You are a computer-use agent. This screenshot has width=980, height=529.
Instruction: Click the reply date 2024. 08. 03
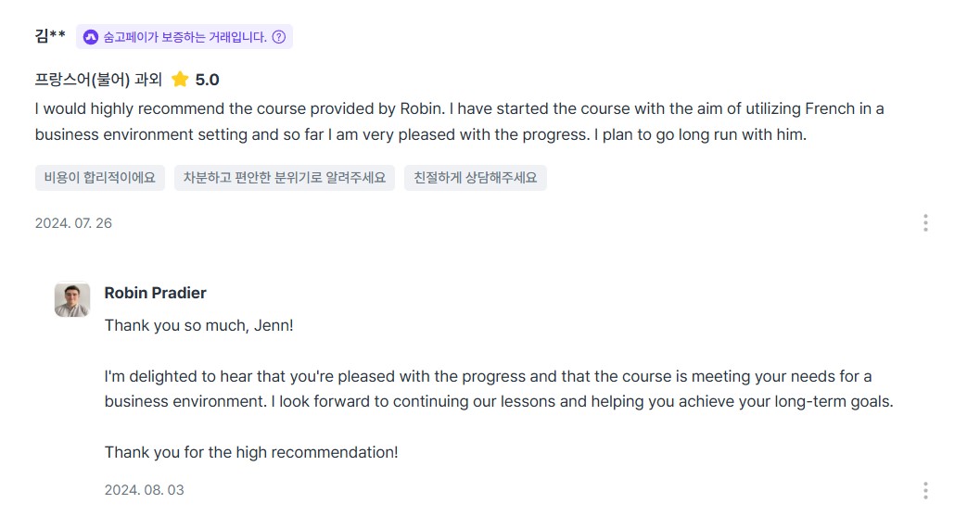click(x=145, y=490)
